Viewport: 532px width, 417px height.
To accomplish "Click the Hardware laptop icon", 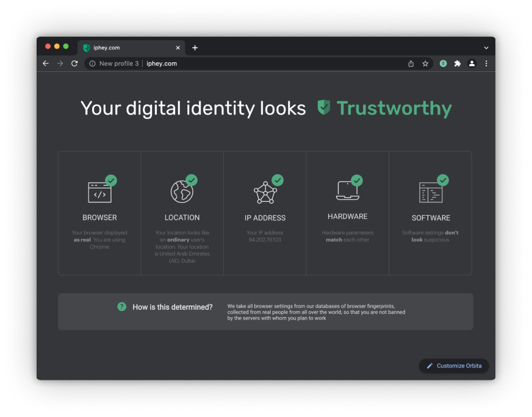I will (347, 190).
